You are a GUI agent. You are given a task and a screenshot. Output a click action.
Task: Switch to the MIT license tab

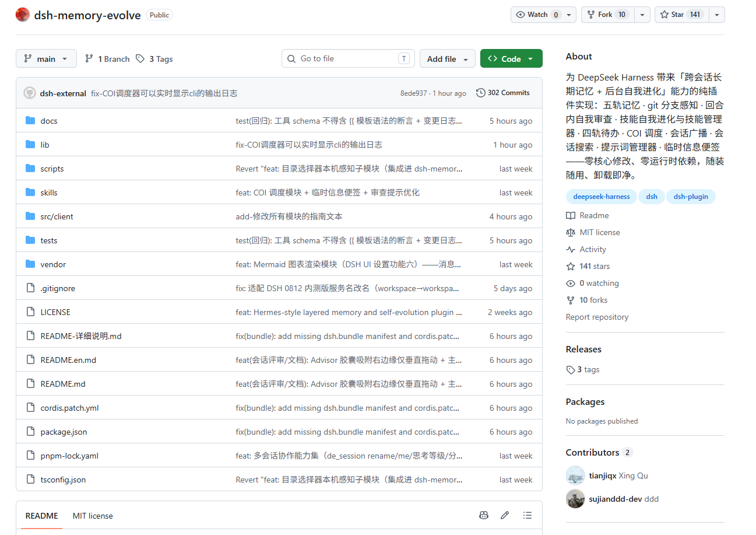[x=93, y=516]
